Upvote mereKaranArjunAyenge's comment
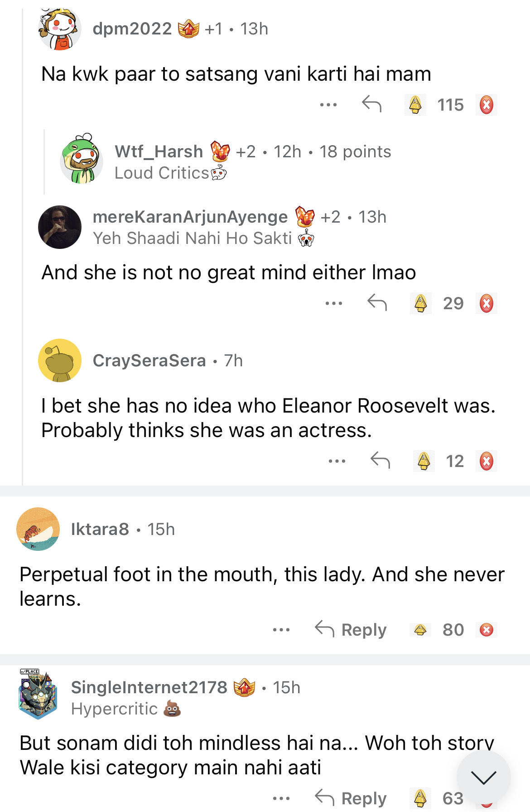This screenshot has height=812, width=530. [421, 303]
